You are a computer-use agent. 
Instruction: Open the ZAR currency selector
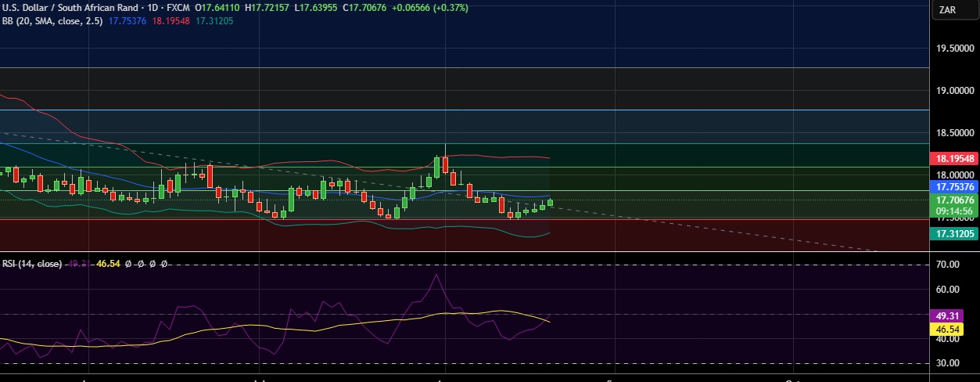[x=948, y=10]
